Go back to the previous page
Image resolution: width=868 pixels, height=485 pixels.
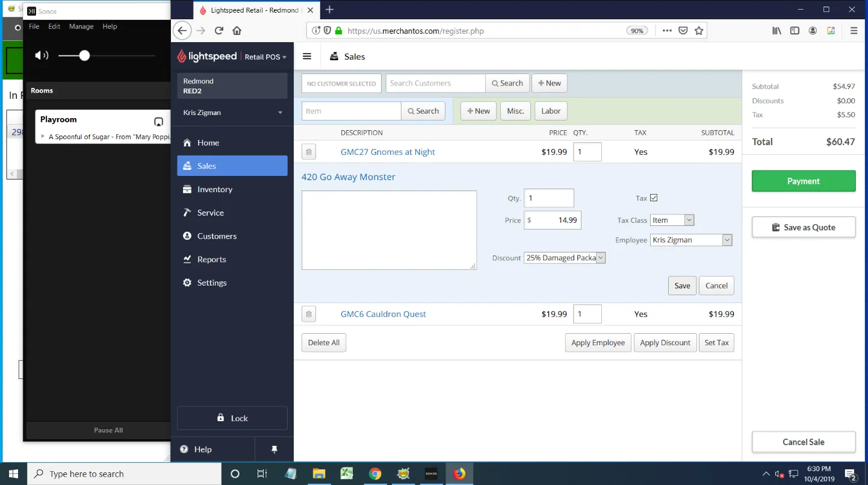point(182,31)
